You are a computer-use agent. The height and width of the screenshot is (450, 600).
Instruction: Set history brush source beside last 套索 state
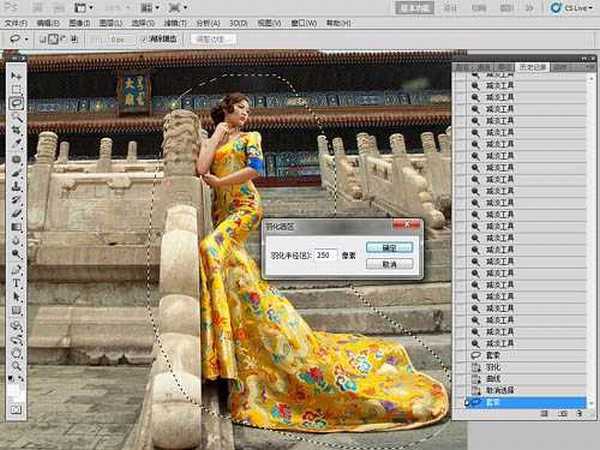point(464,402)
